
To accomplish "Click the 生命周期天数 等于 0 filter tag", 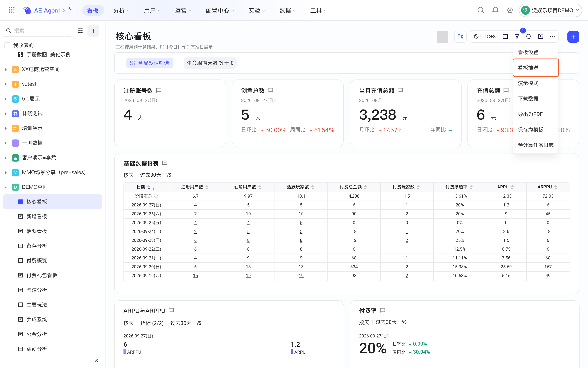I will (x=210, y=63).
